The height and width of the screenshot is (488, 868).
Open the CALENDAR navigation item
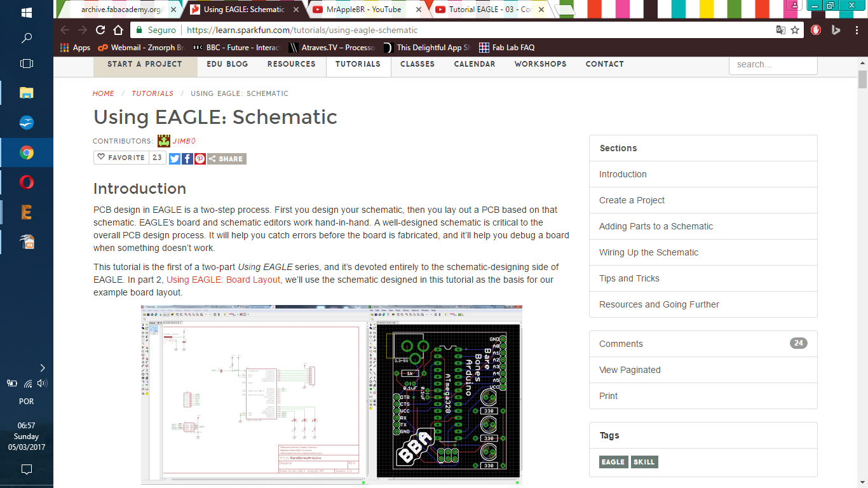[x=475, y=64]
